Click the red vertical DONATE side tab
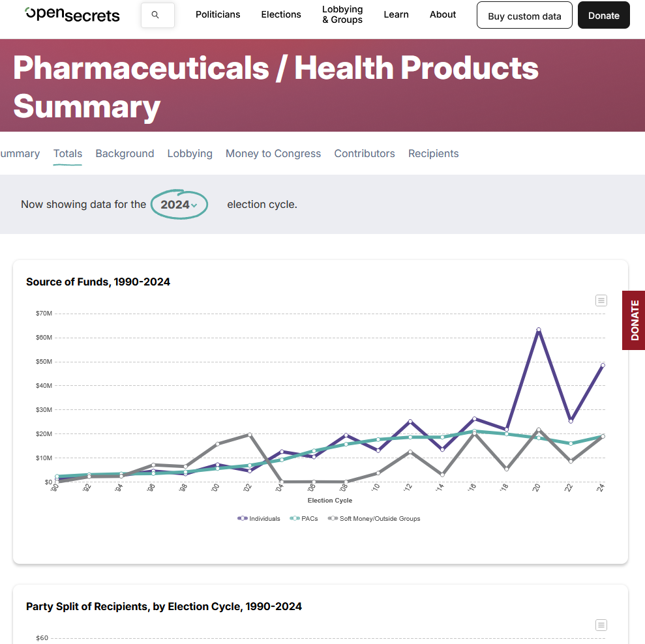645x644 pixels. coord(634,320)
